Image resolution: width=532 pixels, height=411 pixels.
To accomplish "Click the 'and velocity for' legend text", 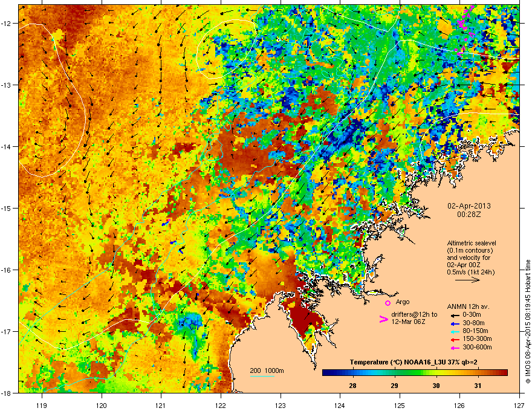I will (469, 257).
